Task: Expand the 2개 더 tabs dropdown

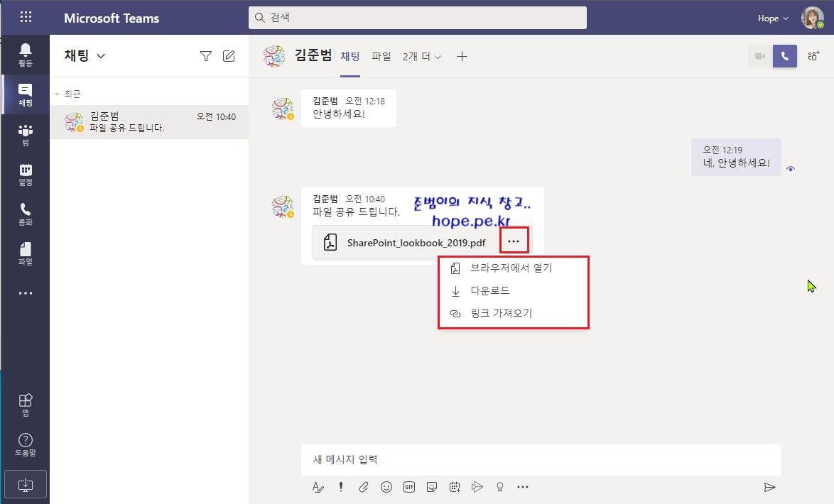Action: 422,56
